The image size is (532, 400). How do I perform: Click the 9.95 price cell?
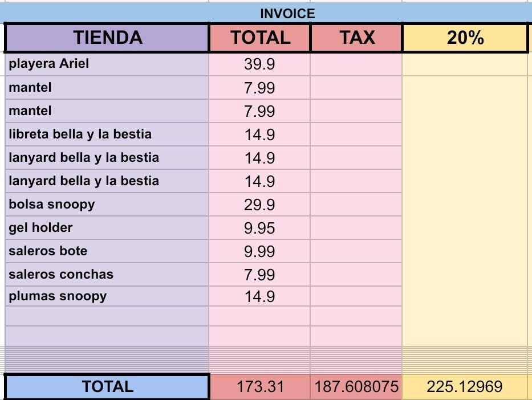260,228
